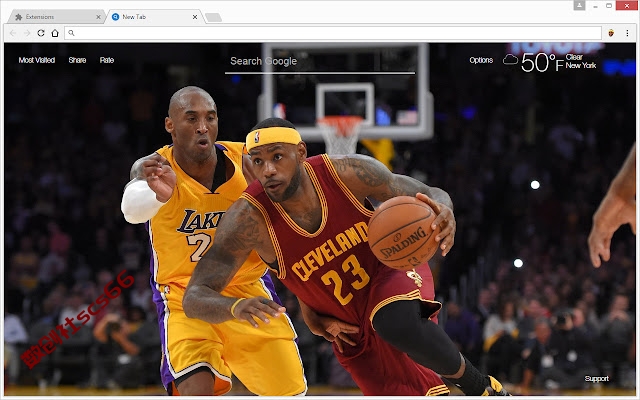Open the Options link

(481, 60)
